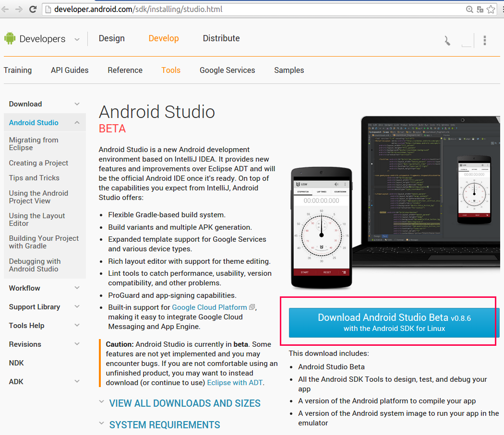504x435 pixels.
Task: Click the Android Studio sidebar link
Action: (34, 122)
